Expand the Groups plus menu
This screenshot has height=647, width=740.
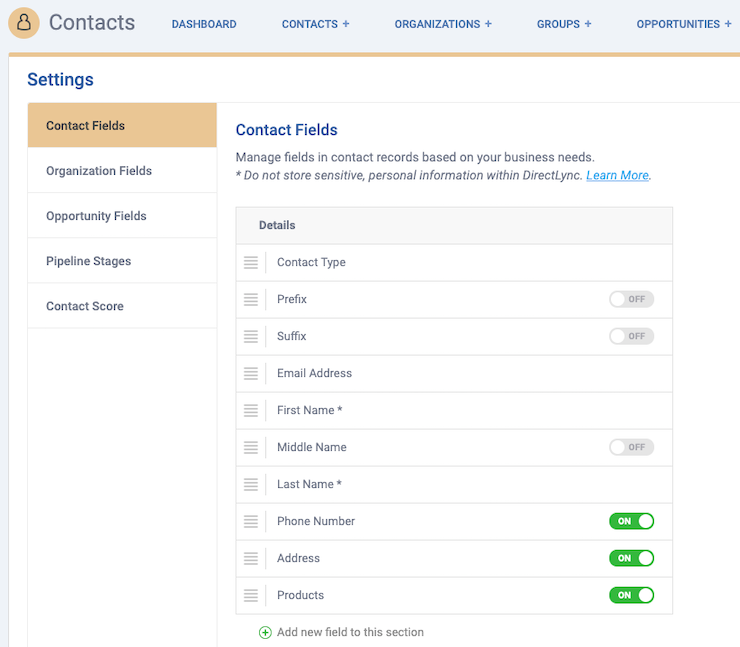coord(588,24)
